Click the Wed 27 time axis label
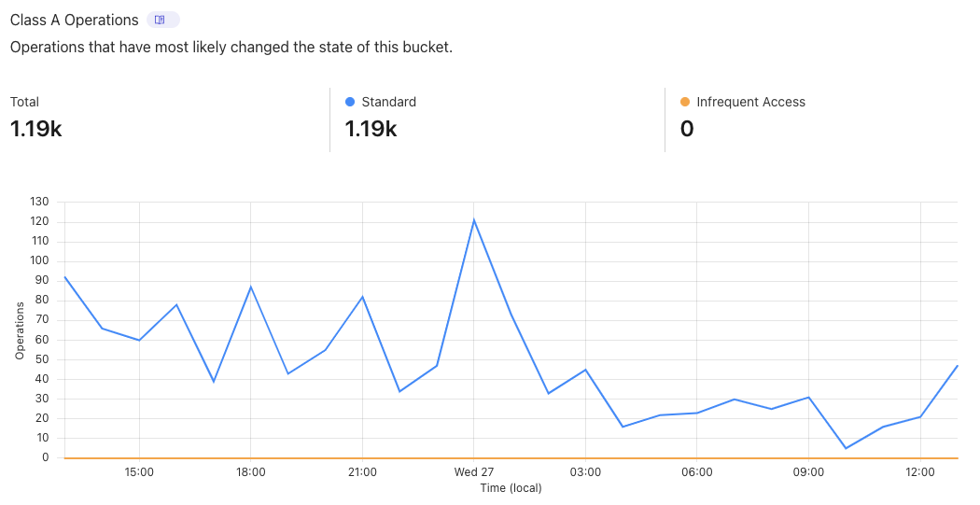Image resolution: width=980 pixels, height=505 pixels. point(474,472)
